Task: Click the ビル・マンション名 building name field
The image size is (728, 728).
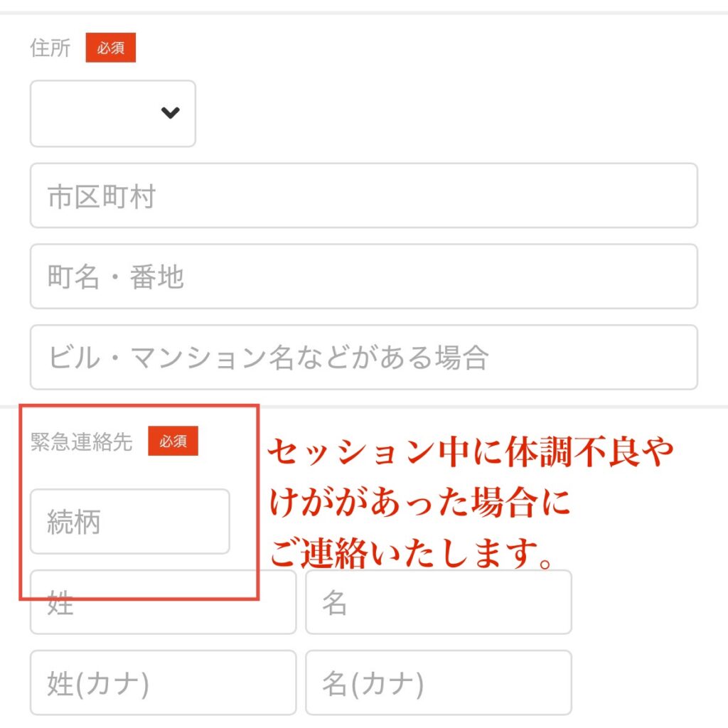Action: click(364, 357)
